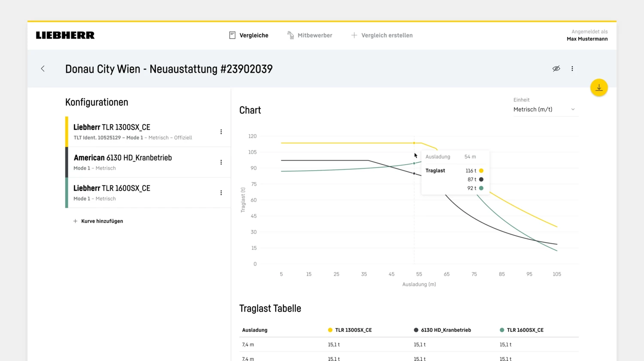This screenshot has width=644, height=361.
Task: Open the TLR 1300SX_CE three-dot menu
Action: coord(221,132)
